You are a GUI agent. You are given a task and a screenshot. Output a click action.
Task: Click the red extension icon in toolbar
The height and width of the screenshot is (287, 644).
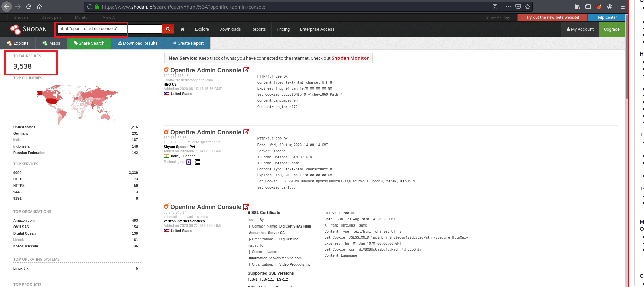click(599, 7)
